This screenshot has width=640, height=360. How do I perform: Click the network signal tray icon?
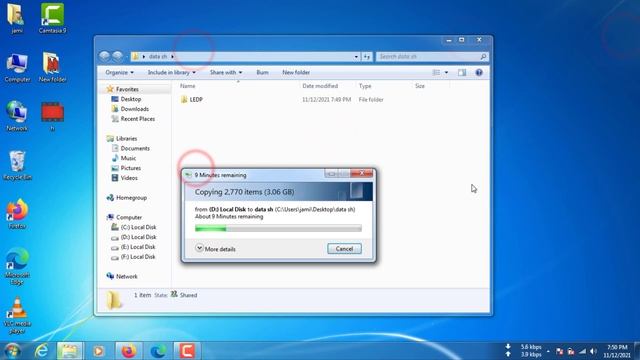(x=582, y=351)
